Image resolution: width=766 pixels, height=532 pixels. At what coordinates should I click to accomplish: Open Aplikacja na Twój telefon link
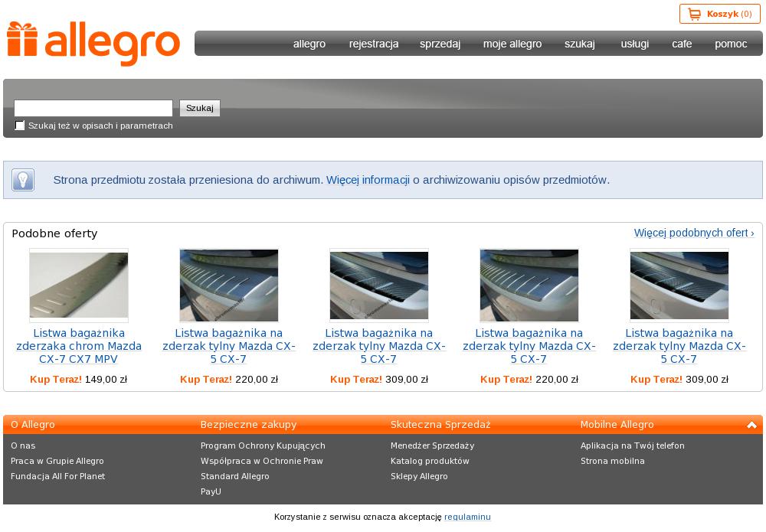click(632, 446)
